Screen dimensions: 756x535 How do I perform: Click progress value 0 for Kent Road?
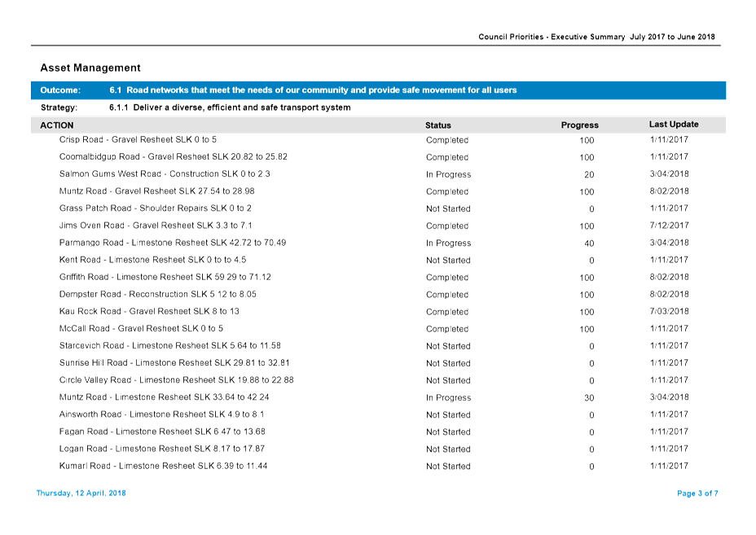click(x=591, y=261)
